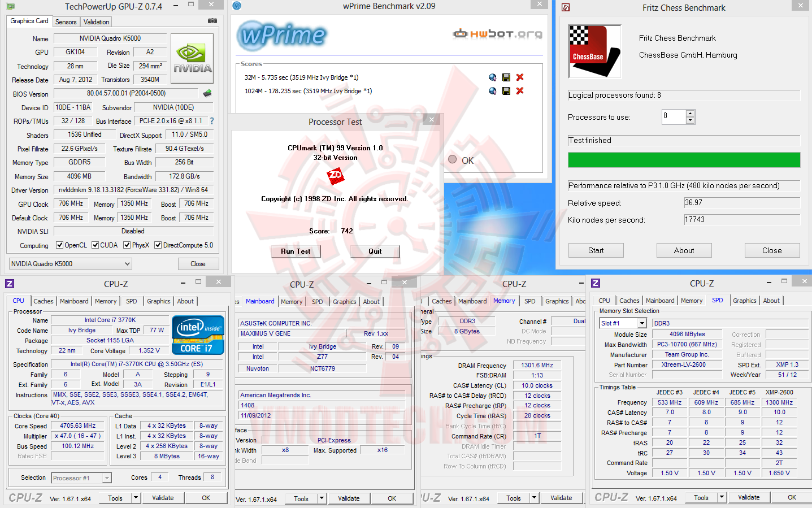Click the title bar icon of the CPU-Z SPD window
812x508 pixels.
click(x=596, y=283)
